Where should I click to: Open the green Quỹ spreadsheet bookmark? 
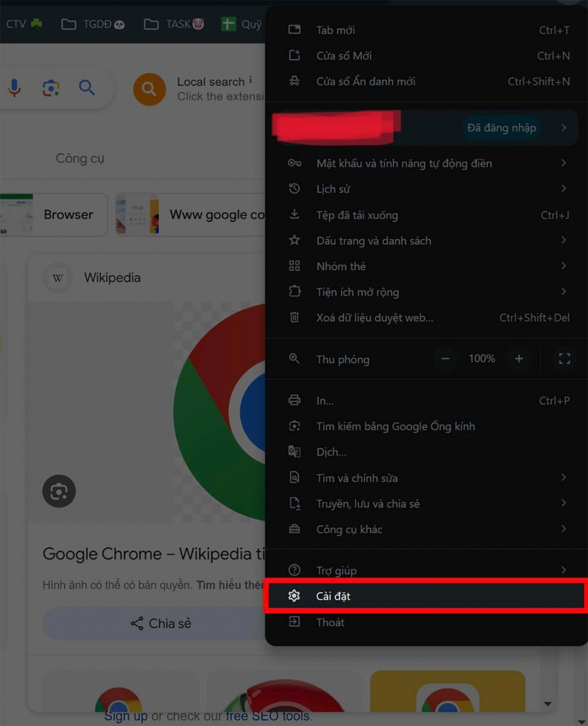[x=242, y=24]
